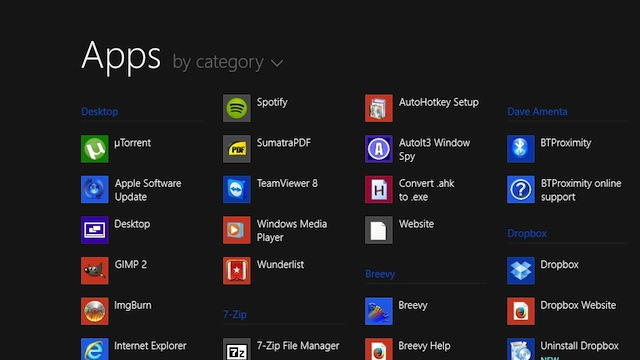640x360 pixels.
Task: Select the Dropbox group header
Action: pyautogui.click(x=527, y=233)
